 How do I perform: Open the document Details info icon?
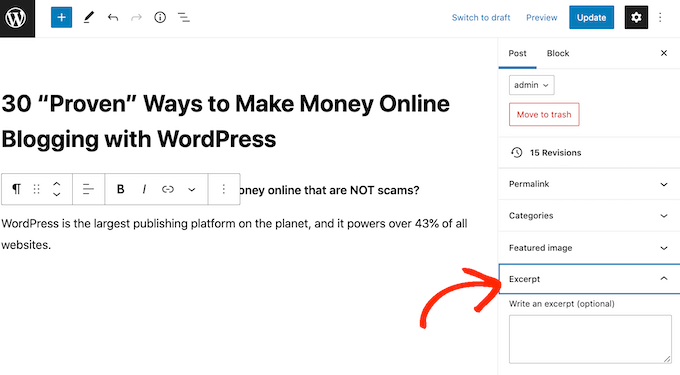coord(160,17)
